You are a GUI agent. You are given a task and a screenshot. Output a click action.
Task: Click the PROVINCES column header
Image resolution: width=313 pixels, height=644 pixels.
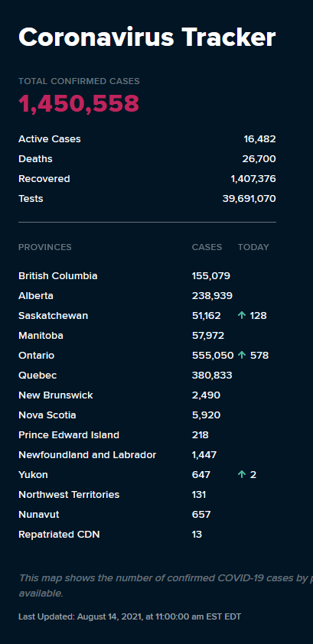[x=45, y=247]
